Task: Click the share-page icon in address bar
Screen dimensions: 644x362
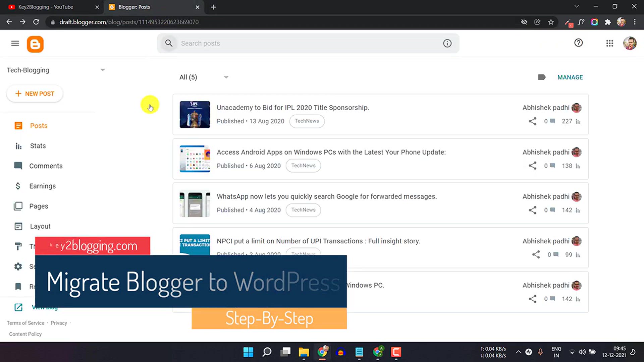Action: pos(537,22)
